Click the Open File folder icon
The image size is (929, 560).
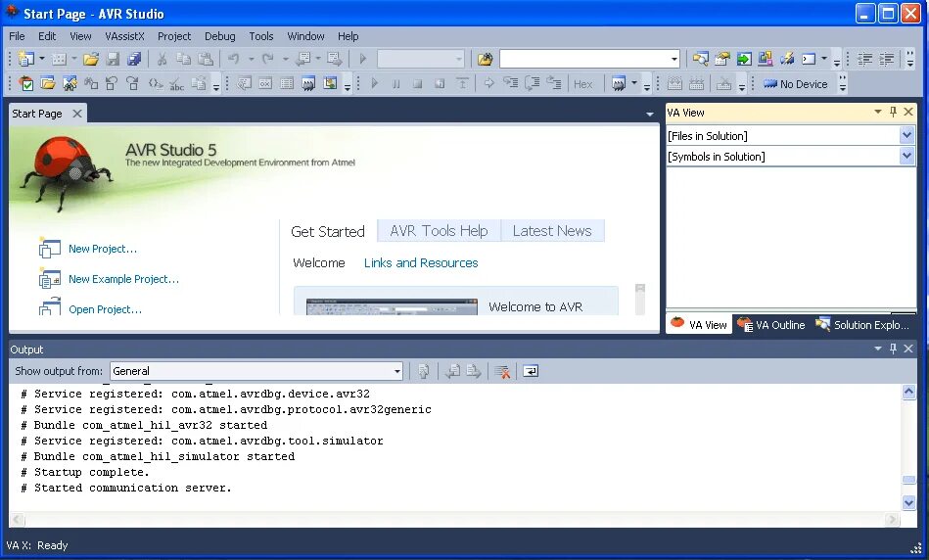pos(91,59)
